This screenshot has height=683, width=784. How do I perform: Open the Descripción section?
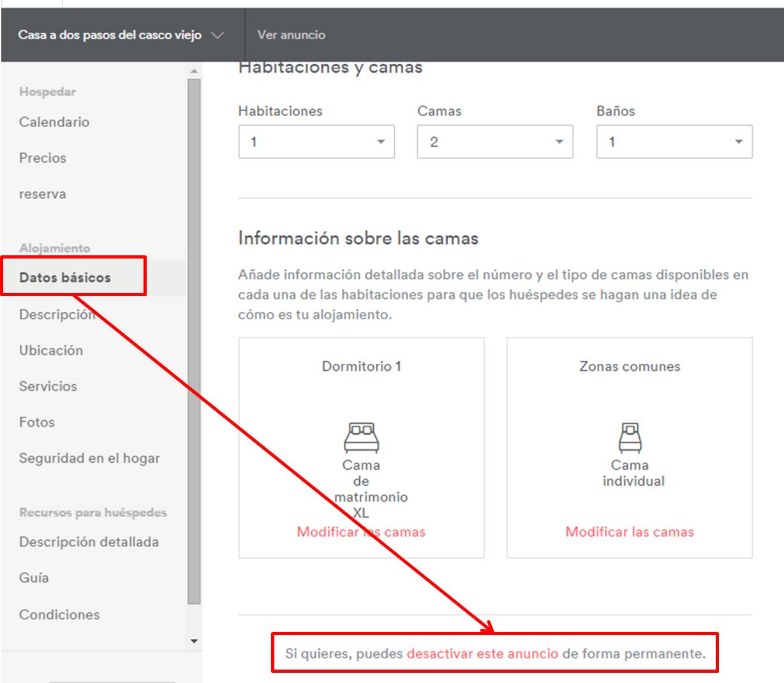[56, 315]
